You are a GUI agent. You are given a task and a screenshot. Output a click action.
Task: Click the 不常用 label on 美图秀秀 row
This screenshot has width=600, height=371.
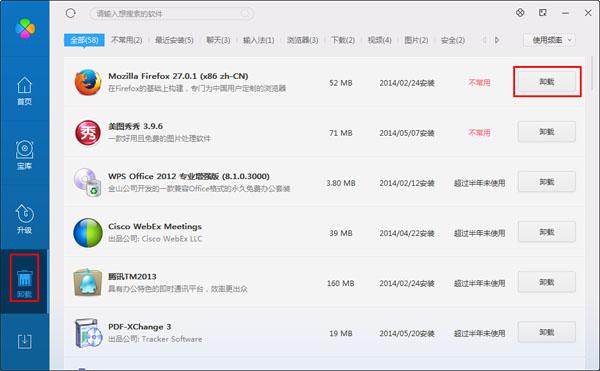point(479,133)
